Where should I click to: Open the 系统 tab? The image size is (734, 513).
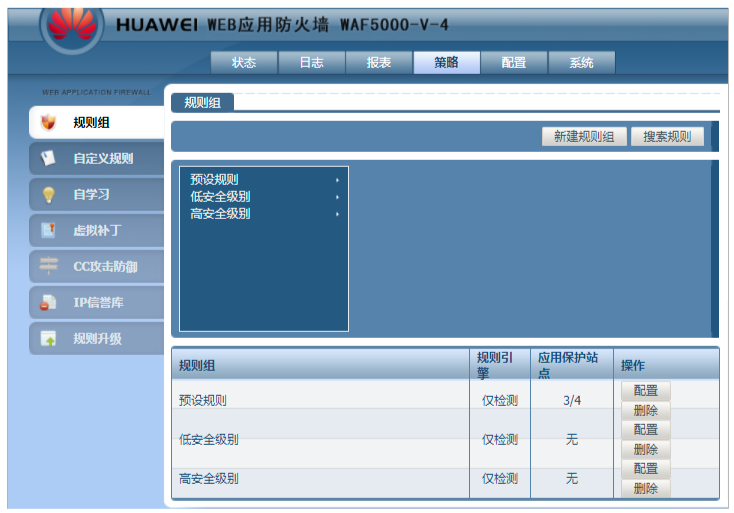pyautogui.click(x=581, y=62)
